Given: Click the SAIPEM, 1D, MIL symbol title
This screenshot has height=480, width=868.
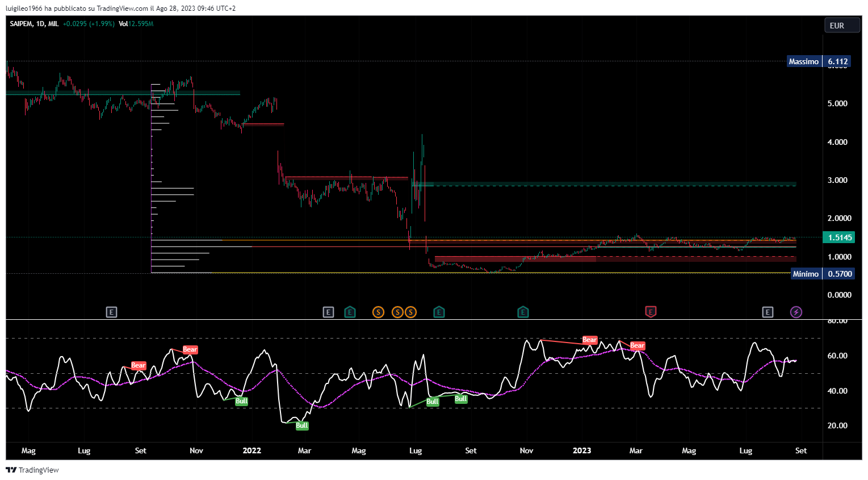Looking at the screenshot, I should [34, 24].
